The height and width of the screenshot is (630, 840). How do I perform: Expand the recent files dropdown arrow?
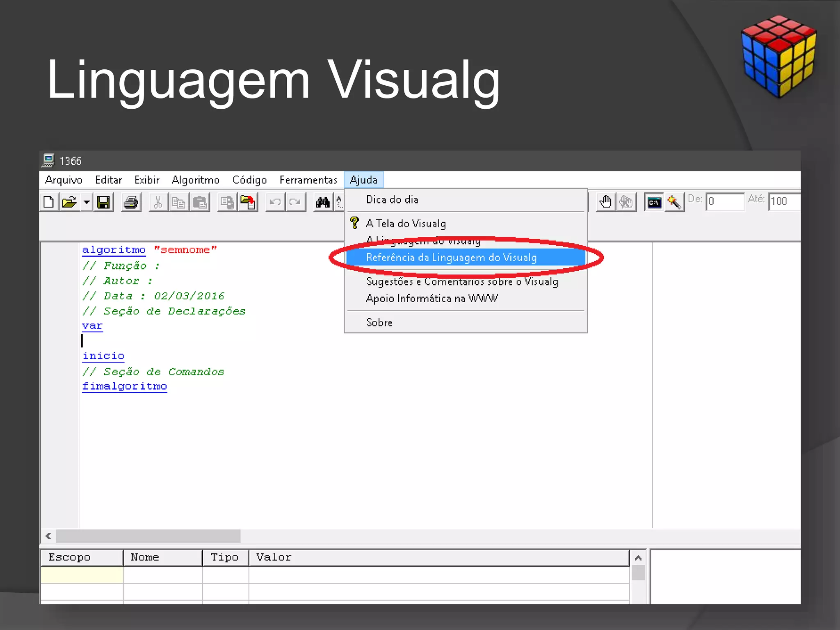(x=86, y=202)
